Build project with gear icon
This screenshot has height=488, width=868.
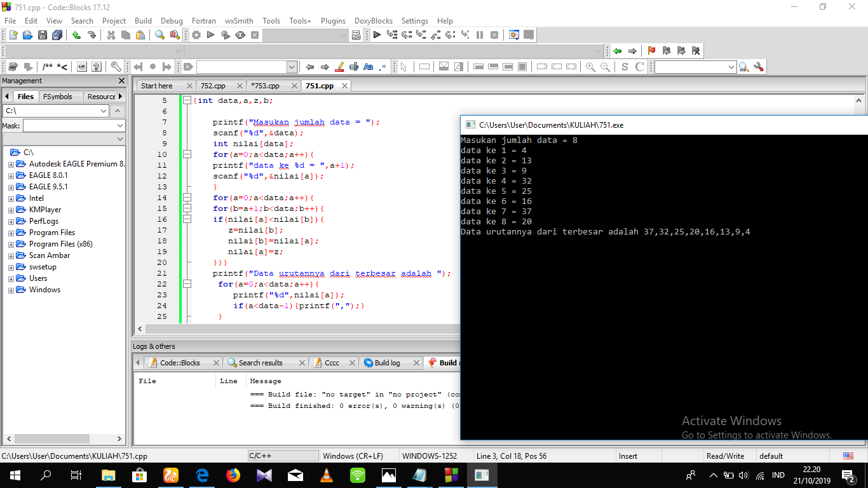point(196,35)
